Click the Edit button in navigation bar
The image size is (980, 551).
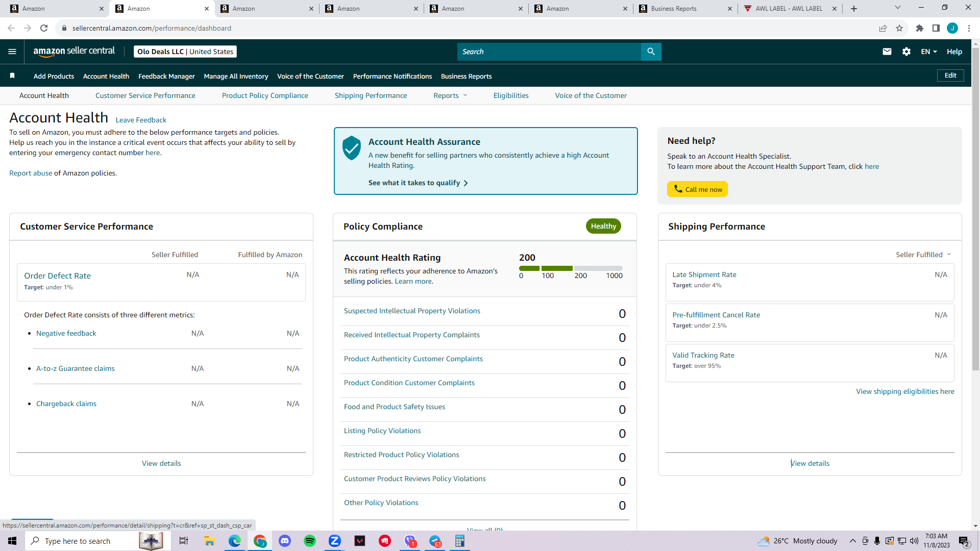coord(950,76)
